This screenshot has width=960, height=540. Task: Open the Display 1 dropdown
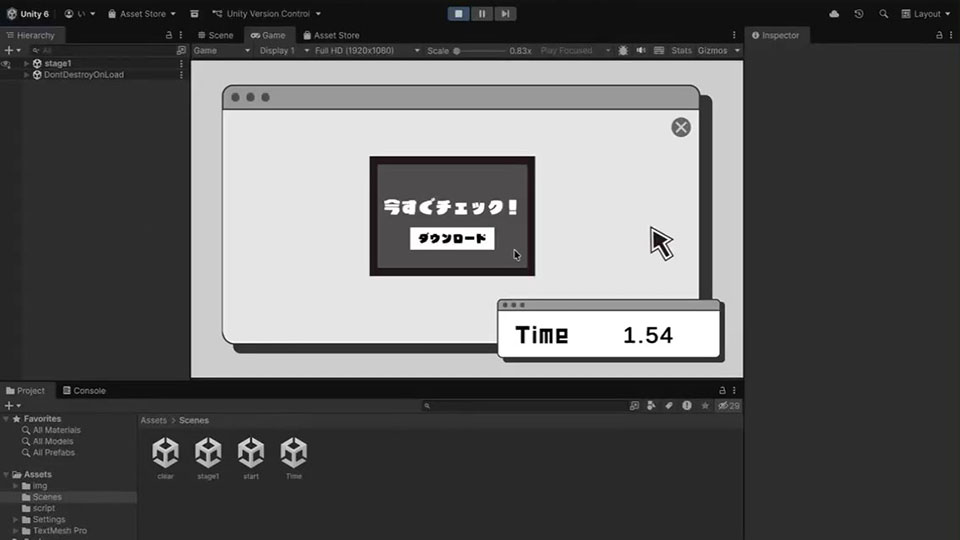point(281,50)
